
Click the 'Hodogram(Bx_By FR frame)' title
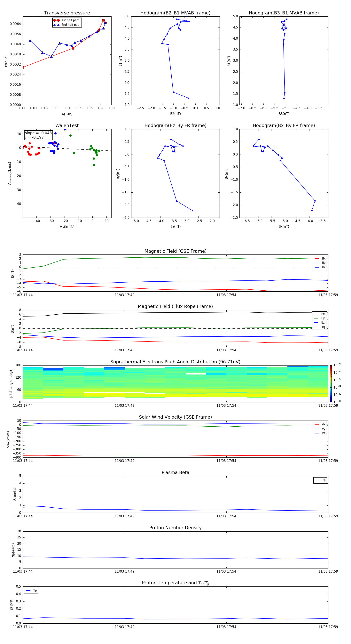284,125
